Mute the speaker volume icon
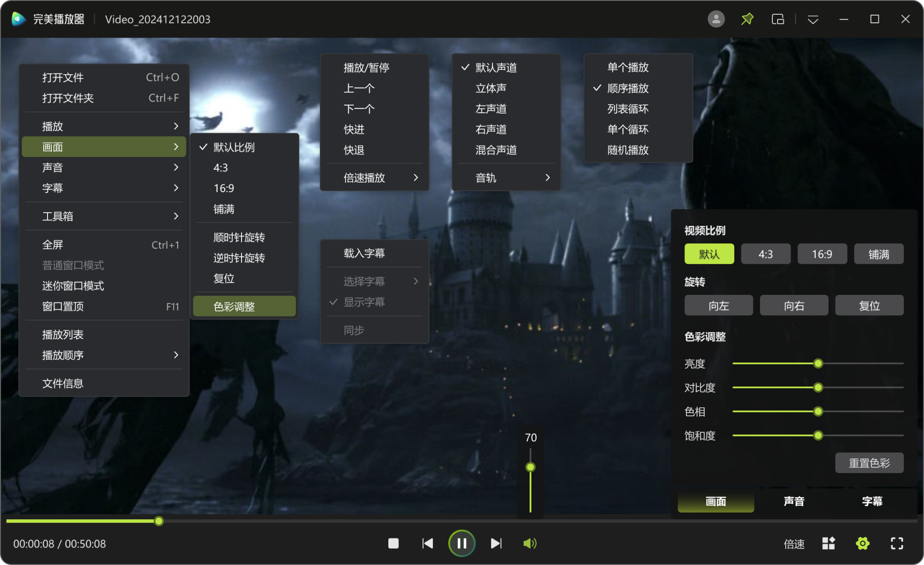The width and height of the screenshot is (924, 565). (529, 543)
